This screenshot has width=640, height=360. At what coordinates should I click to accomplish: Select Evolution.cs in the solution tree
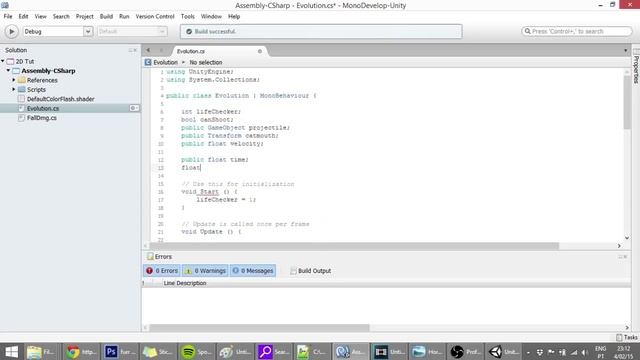click(43, 108)
